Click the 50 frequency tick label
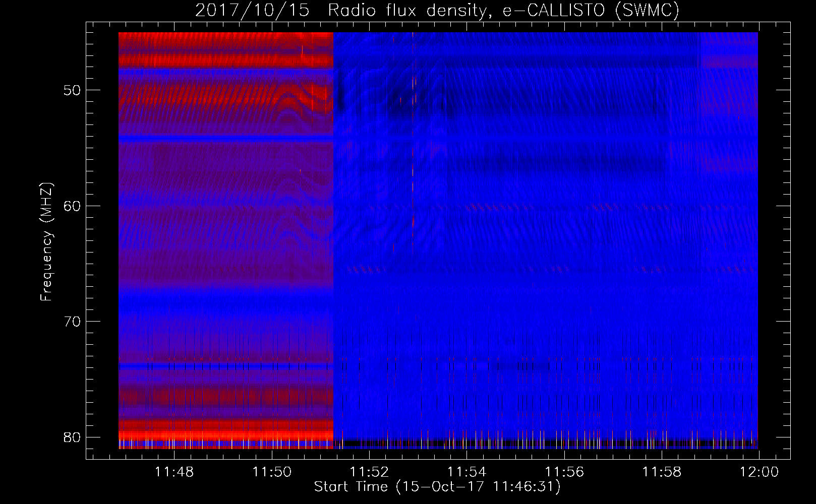 72,91
